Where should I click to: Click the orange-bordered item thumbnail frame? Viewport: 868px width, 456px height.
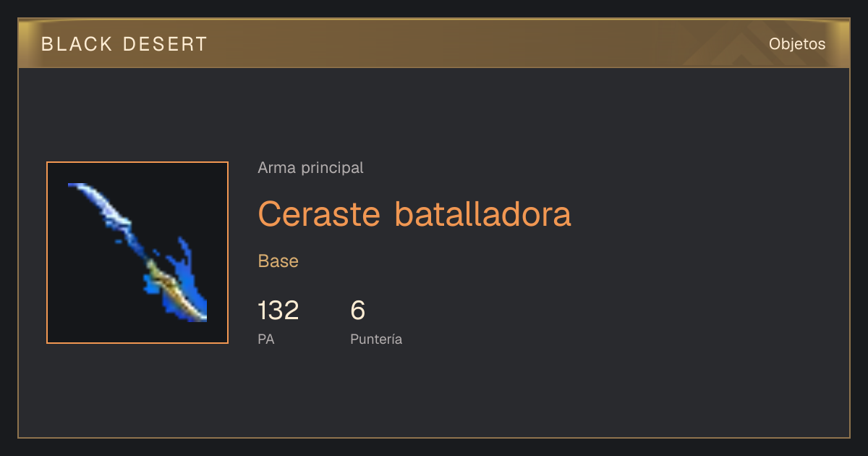pos(137,253)
